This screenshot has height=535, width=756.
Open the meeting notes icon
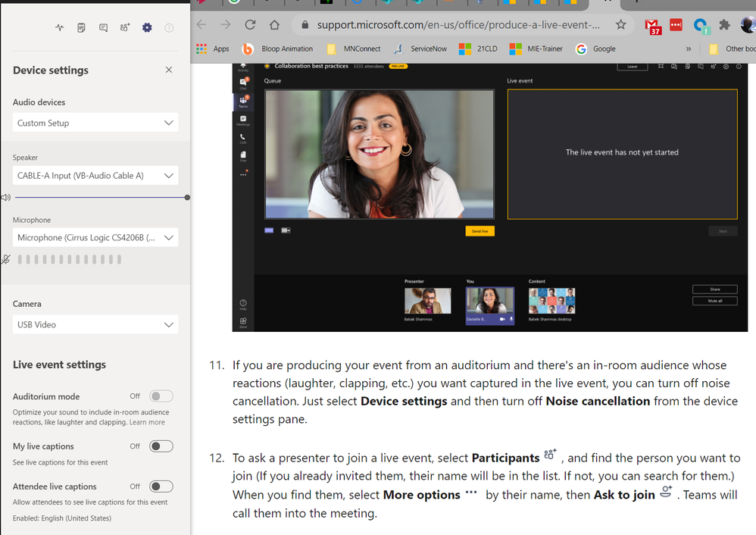pyautogui.click(x=82, y=28)
